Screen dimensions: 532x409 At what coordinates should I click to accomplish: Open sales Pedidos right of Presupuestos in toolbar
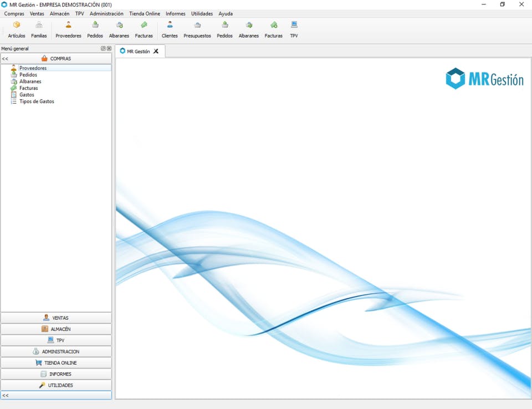pyautogui.click(x=224, y=29)
